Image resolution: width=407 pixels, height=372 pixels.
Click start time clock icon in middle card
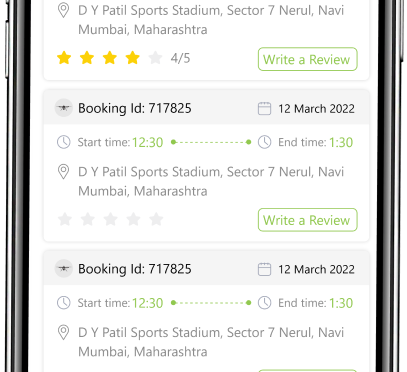tap(64, 142)
